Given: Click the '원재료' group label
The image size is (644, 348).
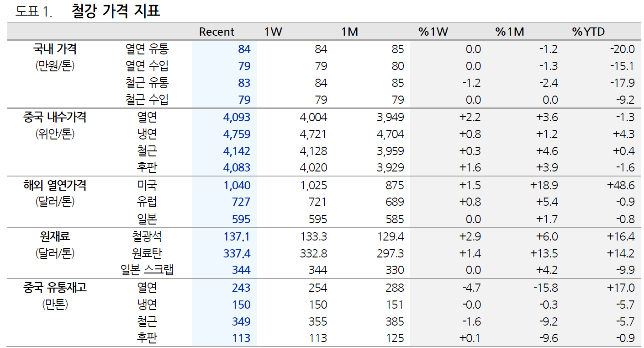Looking at the screenshot, I should [55, 236].
